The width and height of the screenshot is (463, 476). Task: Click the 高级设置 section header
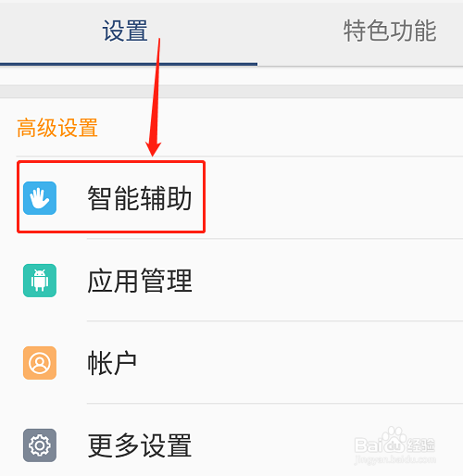(x=57, y=128)
